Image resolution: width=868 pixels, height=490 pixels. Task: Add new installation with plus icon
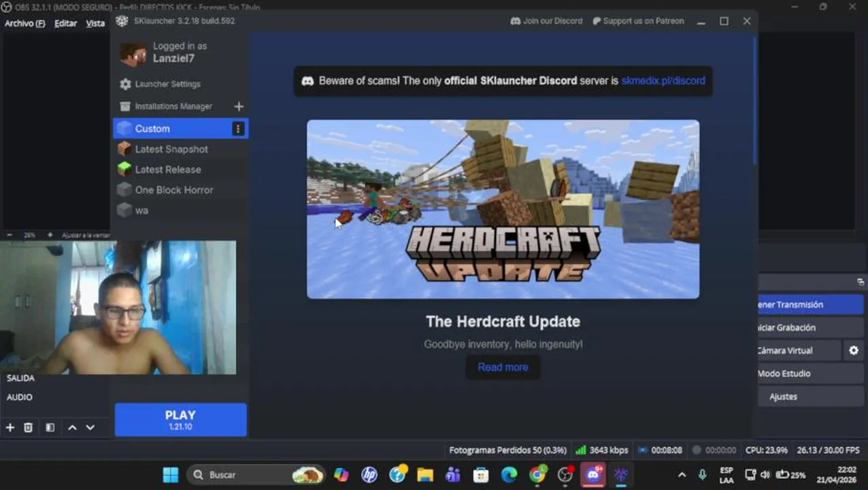pos(239,107)
